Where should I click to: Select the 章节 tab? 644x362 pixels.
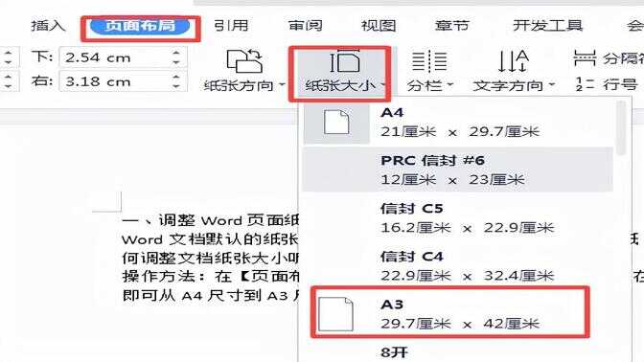[x=451, y=26]
